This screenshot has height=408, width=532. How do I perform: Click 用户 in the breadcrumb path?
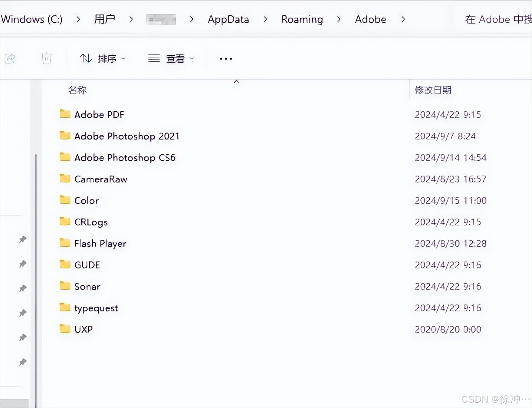pyautogui.click(x=105, y=19)
